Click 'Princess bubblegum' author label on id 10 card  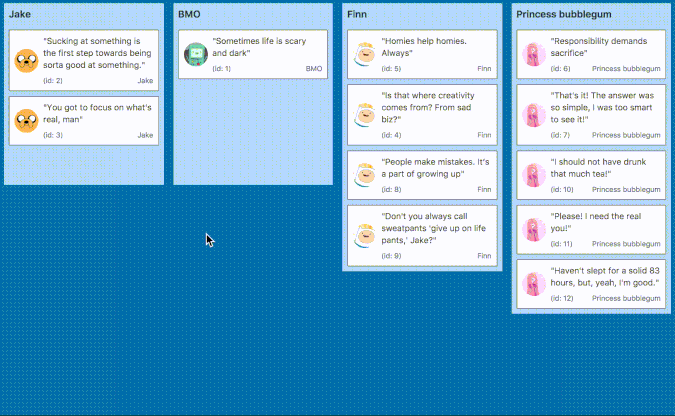coord(626,189)
